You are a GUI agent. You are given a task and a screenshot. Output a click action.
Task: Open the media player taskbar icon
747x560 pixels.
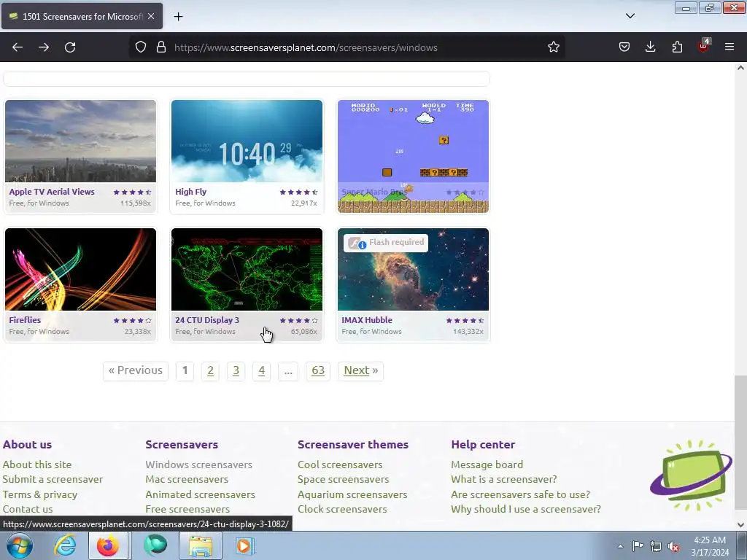pos(245,545)
